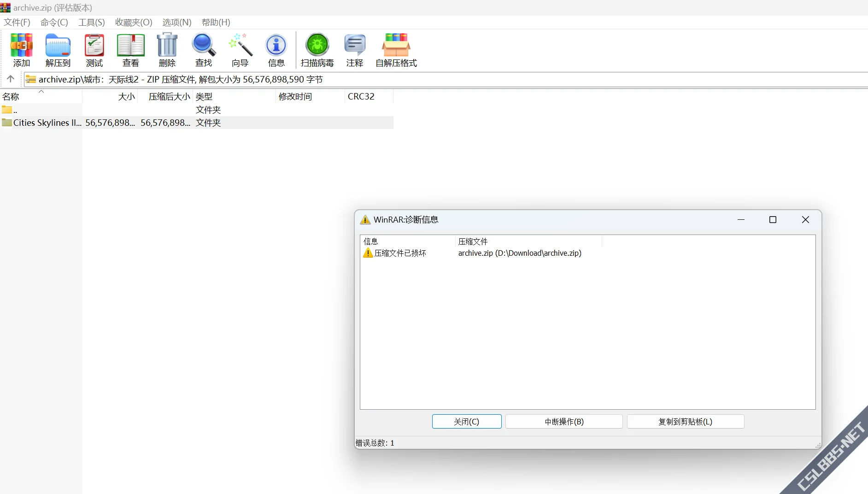Click the 压缩文件 column header in dialog
868x494 pixels.
[x=529, y=241]
